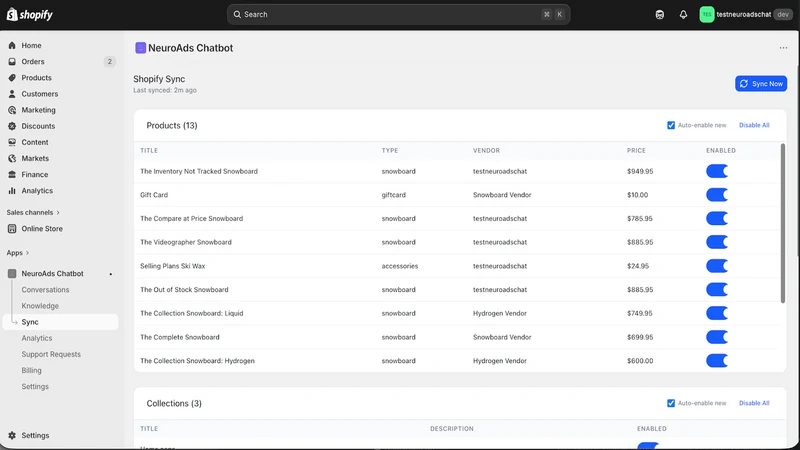Click the Finance bank icon
Screen dimensions: 800x450
tap(12, 174)
